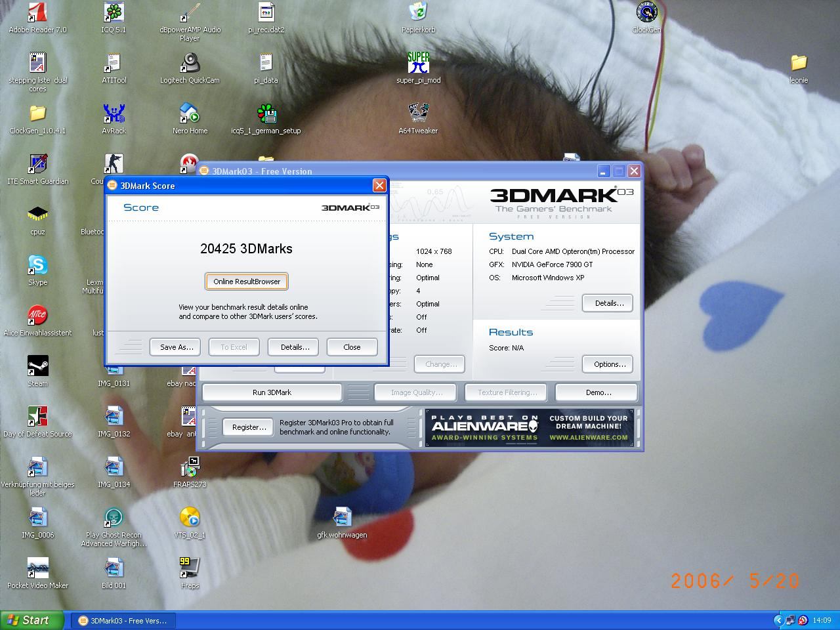This screenshot has height=630, width=840.
Task: Close 3DMark Score dialog with X
Action: (x=379, y=186)
